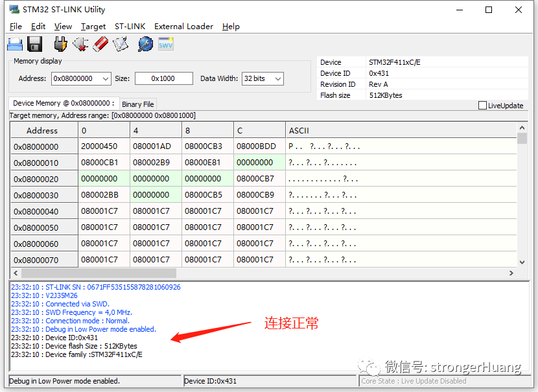Viewport: 538px width, 392px height.
Task: Click the Open file toolbar icon
Action: click(15, 44)
